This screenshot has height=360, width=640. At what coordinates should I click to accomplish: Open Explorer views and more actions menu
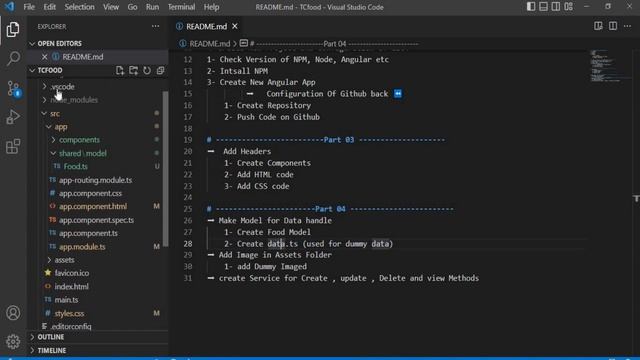pos(156,27)
